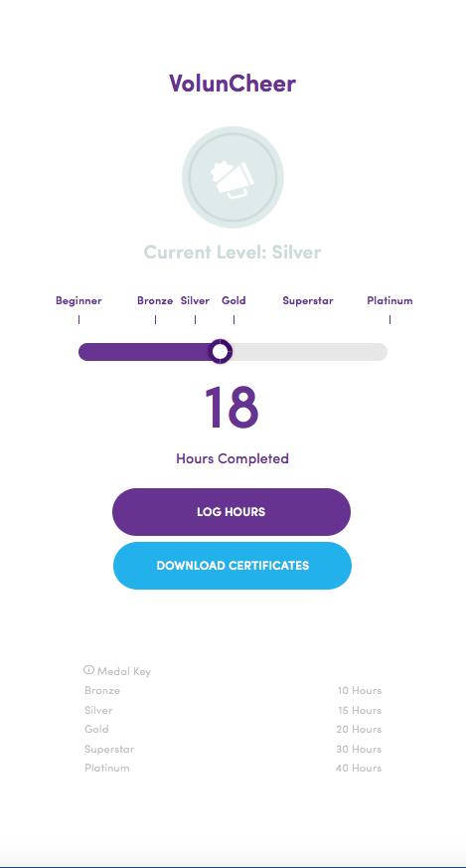
Task: Select the Bronze level label
Action: pos(155,300)
